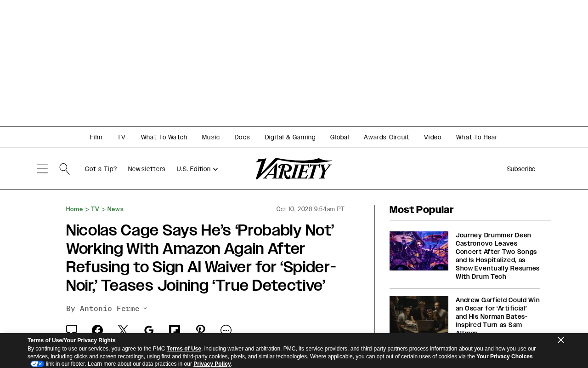Open the Film menu
Image resolution: width=588 pixels, height=368 pixels.
[x=96, y=137]
